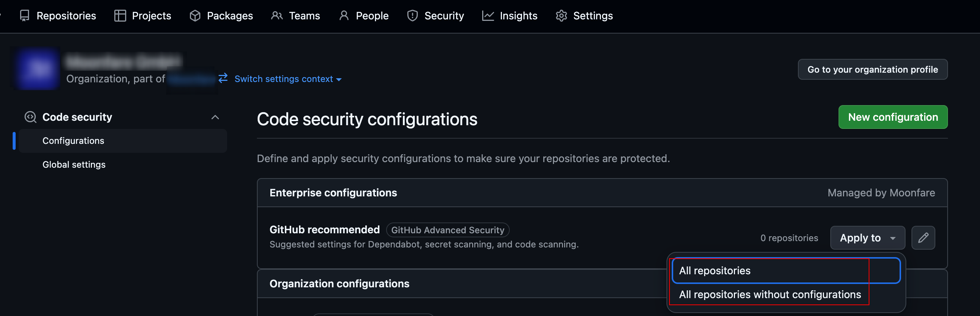Click the Teams people icon

[277, 16]
